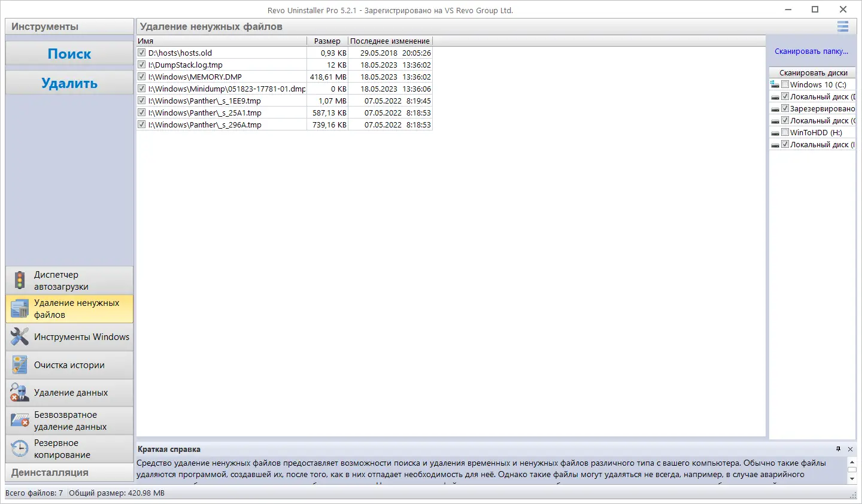
Task: Select the drive icon directly below Windows 10 (C:)
Action: [775, 97]
